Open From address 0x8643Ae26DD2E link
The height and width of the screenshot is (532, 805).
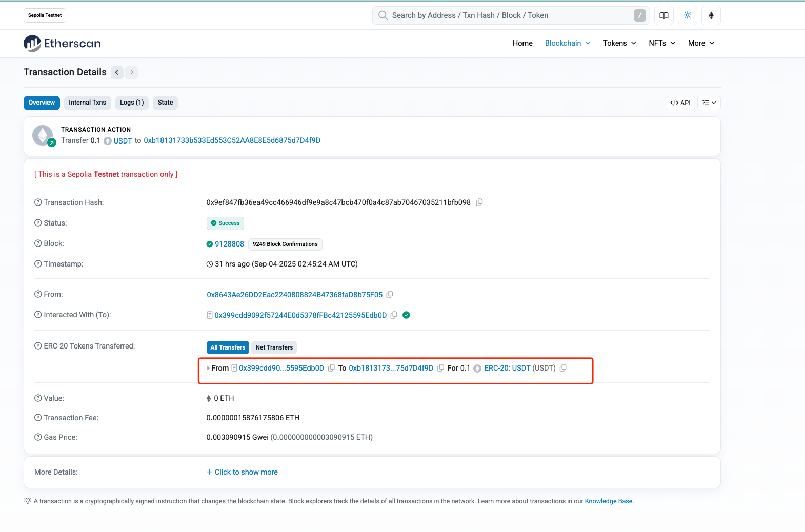click(x=294, y=295)
